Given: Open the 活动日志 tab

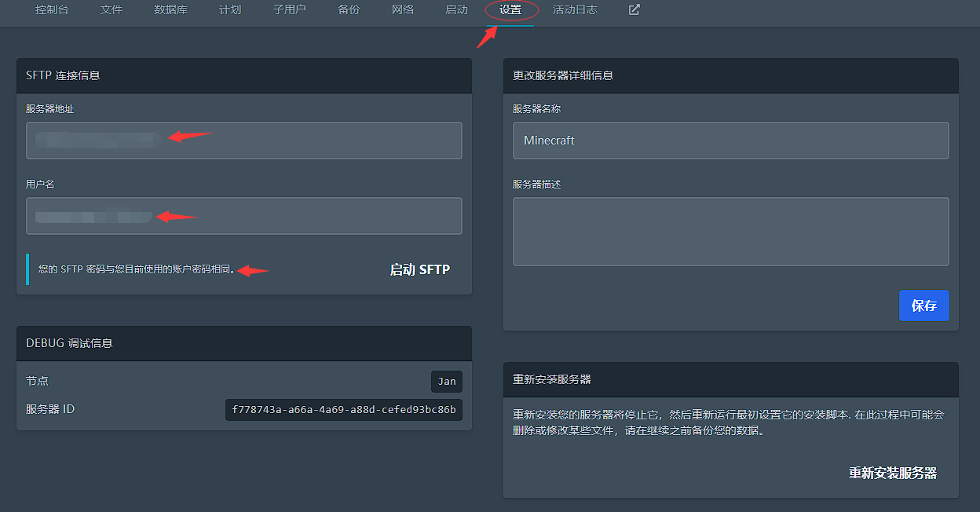Looking at the screenshot, I should tap(575, 10).
